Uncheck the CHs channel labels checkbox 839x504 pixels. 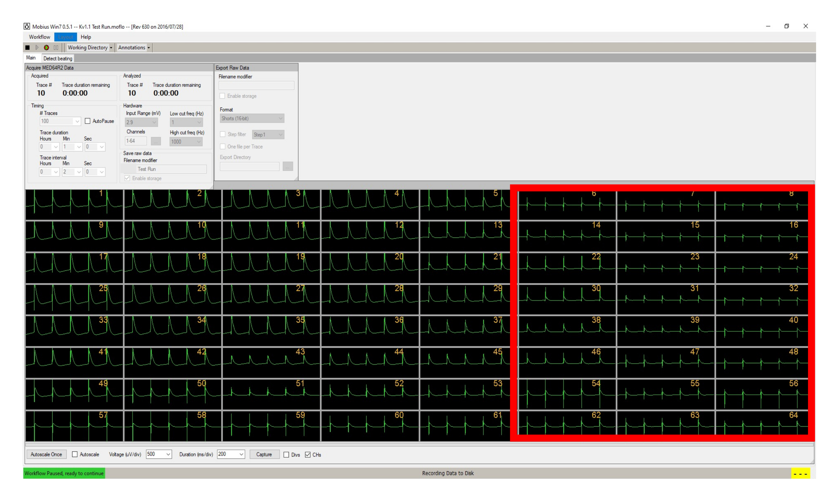[x=308, y=455]
